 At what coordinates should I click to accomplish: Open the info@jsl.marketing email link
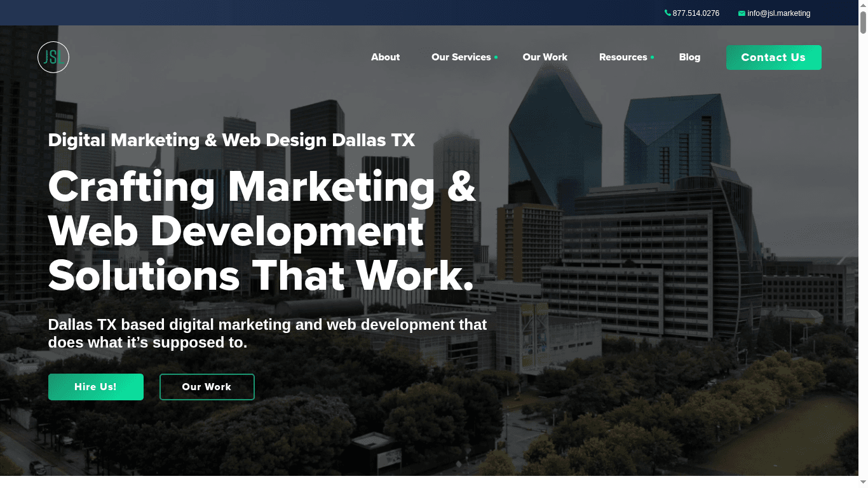(778, 13)
